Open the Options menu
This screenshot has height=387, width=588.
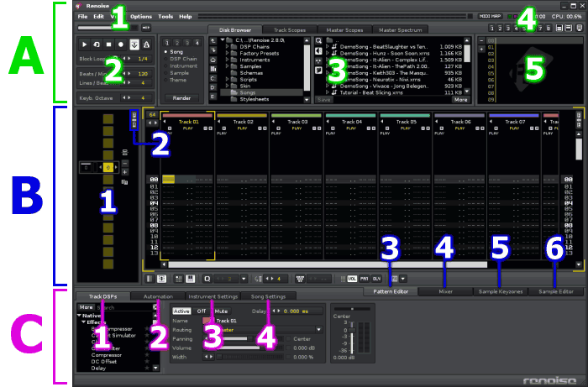(141, 17)
